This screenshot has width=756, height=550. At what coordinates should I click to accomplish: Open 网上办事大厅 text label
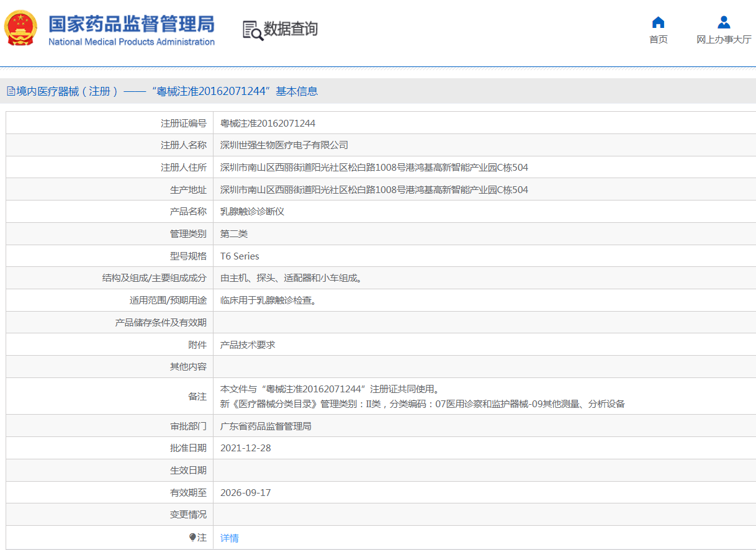click(724, 40)
